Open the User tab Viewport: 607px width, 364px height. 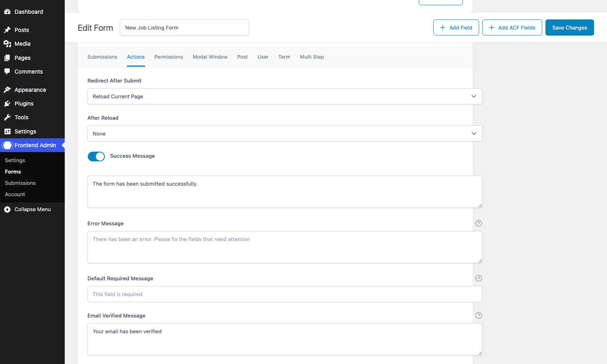point(263,57)
